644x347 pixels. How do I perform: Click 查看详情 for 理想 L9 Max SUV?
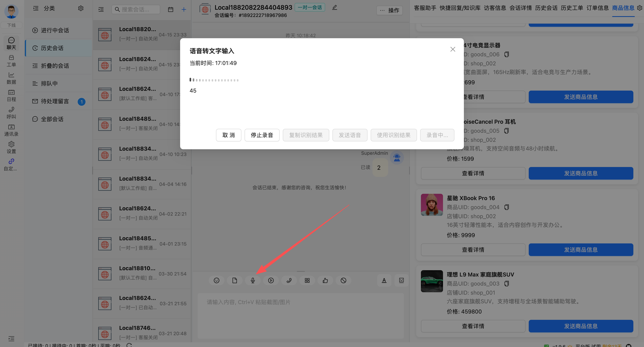pos(473,326)
